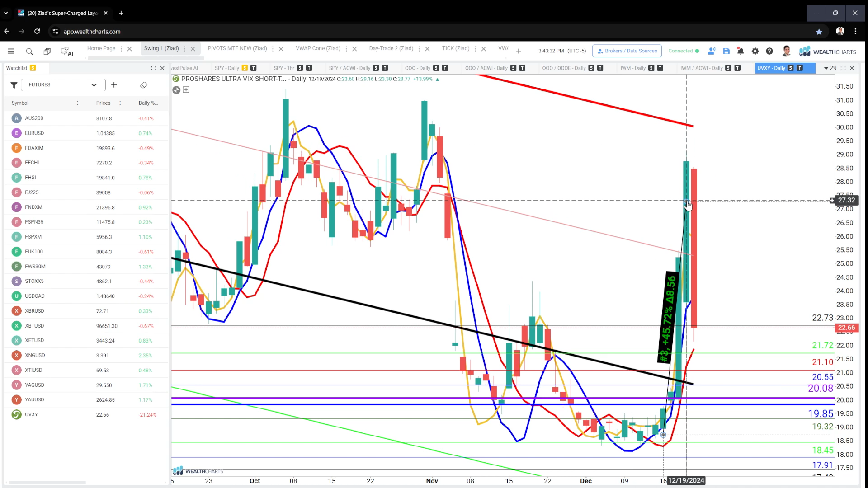The width and height of the screenshot is (868, 488).
Task: Toggle T badge on SPY - Daily tab
Action: click(x=254, y=68)
